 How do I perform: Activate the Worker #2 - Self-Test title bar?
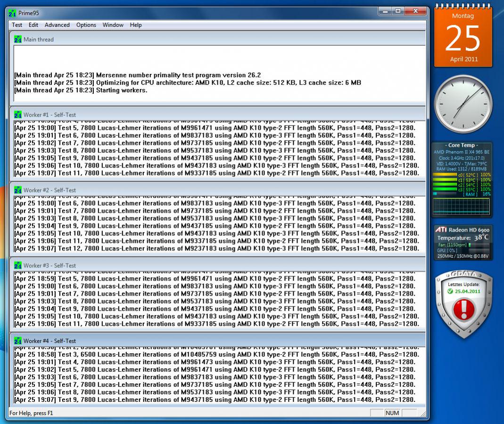coord(218,190)
